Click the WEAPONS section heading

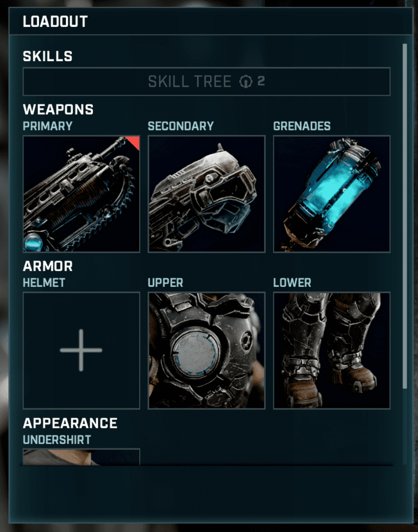pyautogui.click(x=58, y=109)
